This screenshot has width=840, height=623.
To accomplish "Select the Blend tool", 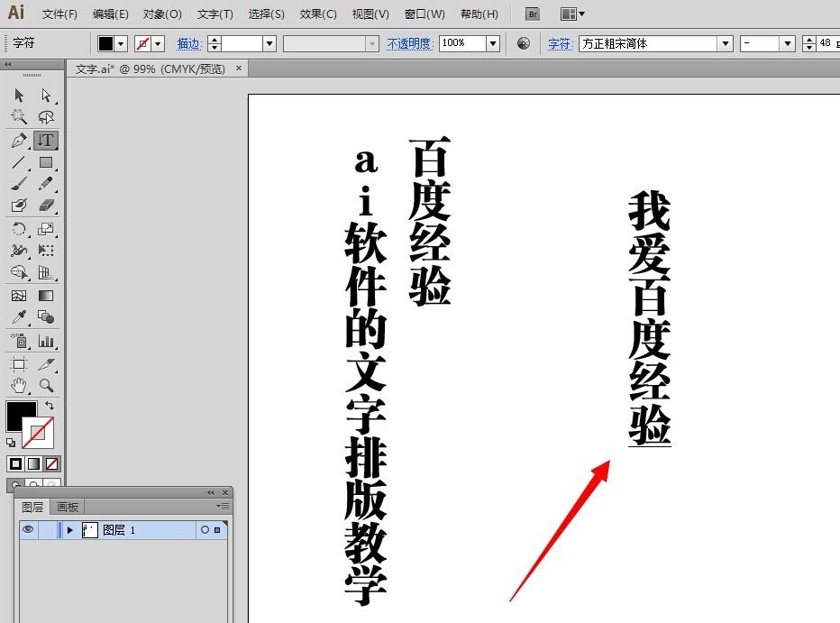I will pyautogui.click(x=46, y=317).
